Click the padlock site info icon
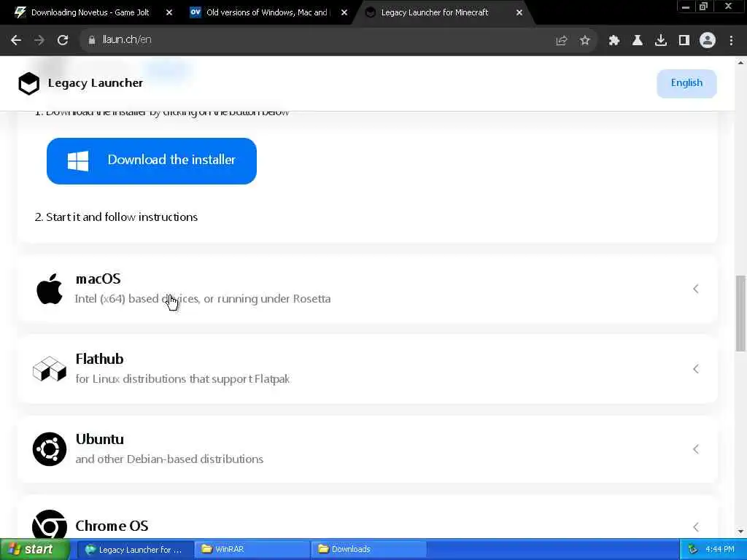Screen dimensions: 747x560 click(x=91, y=40)
